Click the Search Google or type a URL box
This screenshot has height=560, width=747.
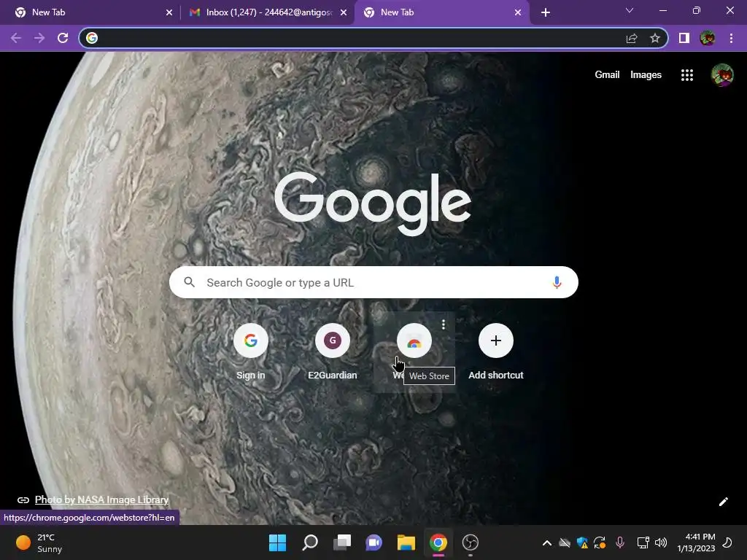pyautogui.click(x=373, y=282)
